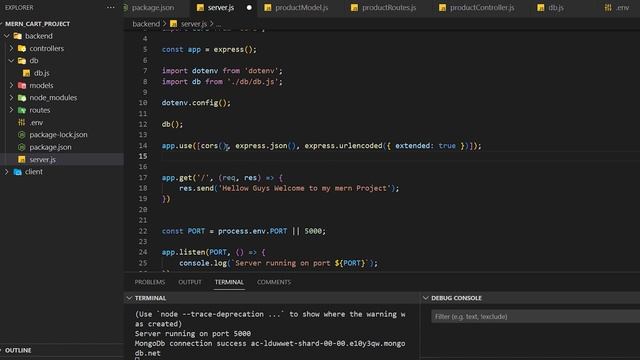Place cursor on line 15 in editor

coord(400,156)
